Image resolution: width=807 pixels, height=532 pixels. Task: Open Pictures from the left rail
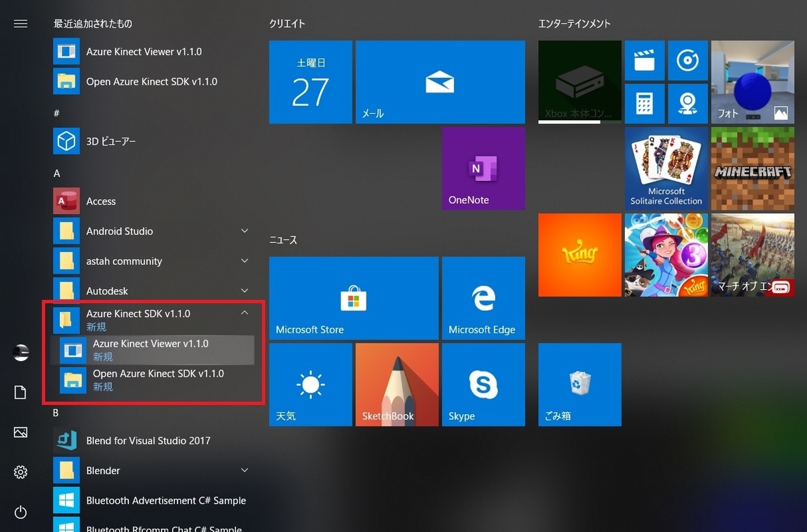(x=20, y=432)
